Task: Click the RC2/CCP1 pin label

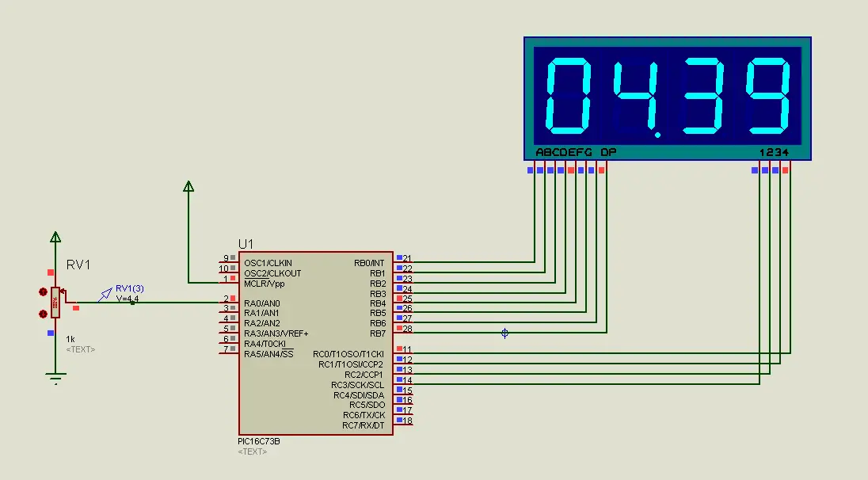Action: [364, 374]
